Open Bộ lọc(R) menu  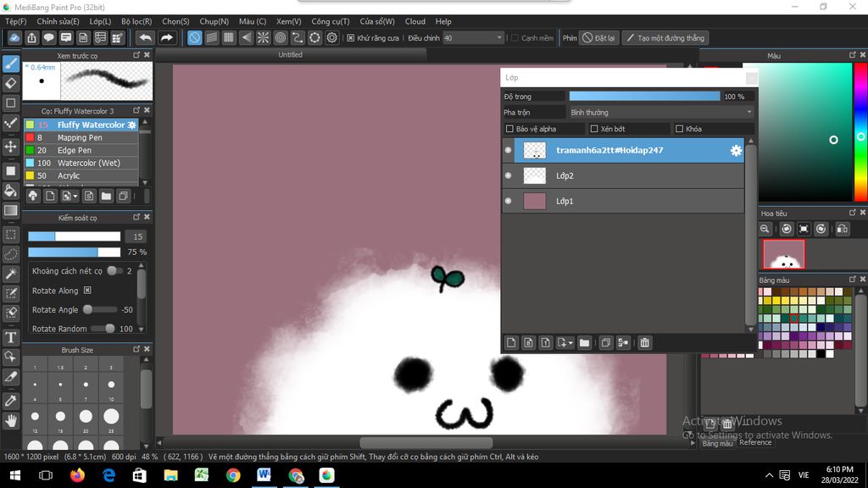tap(136, 21)
